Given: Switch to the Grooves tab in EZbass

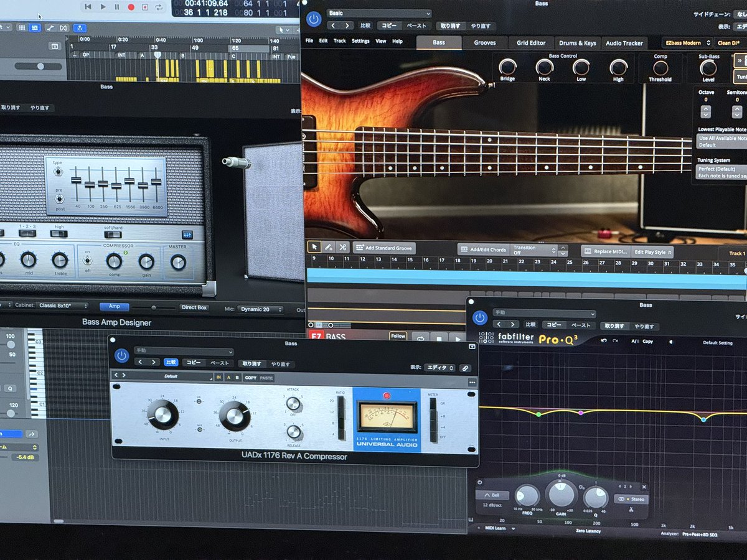Looking at the screenshot, I should tap(485, 43).
